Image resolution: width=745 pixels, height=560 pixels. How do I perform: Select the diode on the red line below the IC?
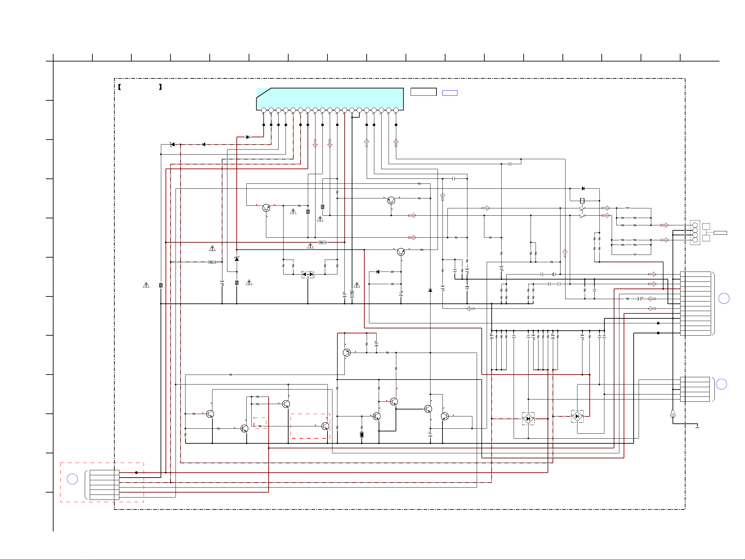click(x=248, y=137)
